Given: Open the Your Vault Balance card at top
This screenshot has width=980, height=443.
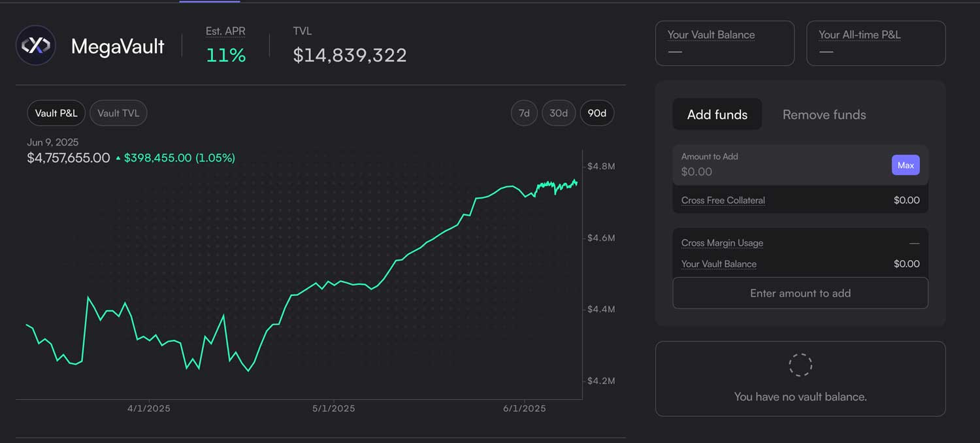Looking at the screenshot, I should click(x=725, y=43).
